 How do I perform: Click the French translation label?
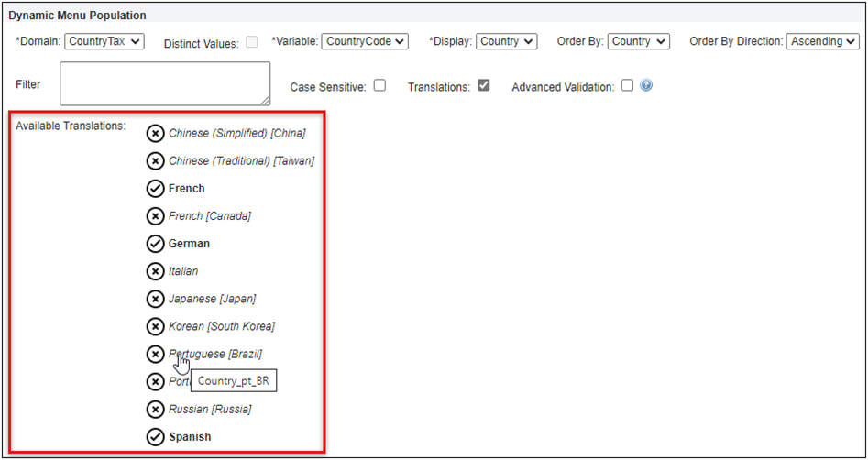point(187,189)
